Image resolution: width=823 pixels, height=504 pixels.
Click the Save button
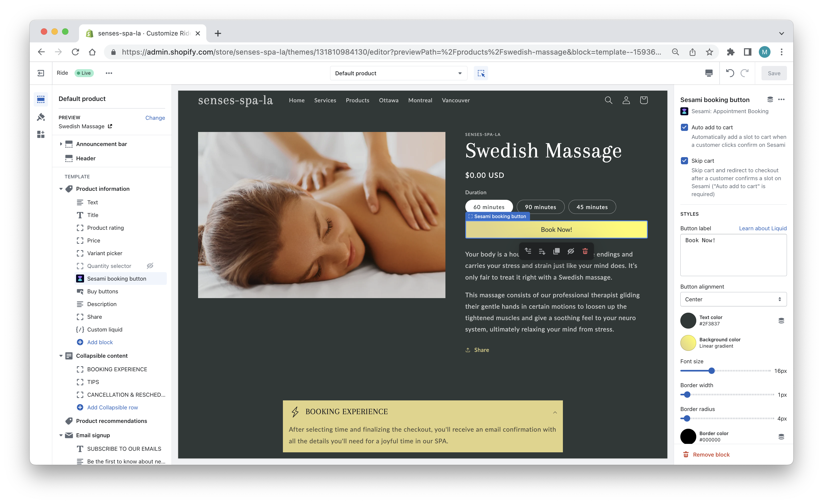click(774, 73)
